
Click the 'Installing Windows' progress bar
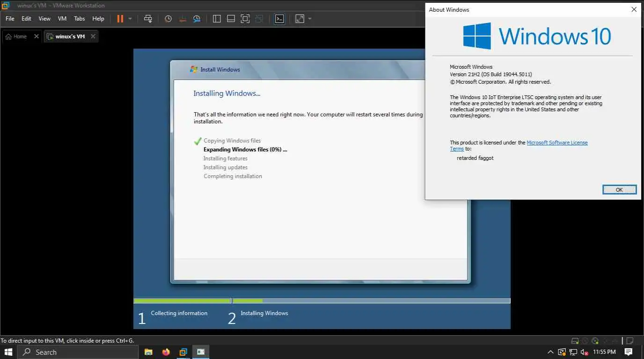371,301
